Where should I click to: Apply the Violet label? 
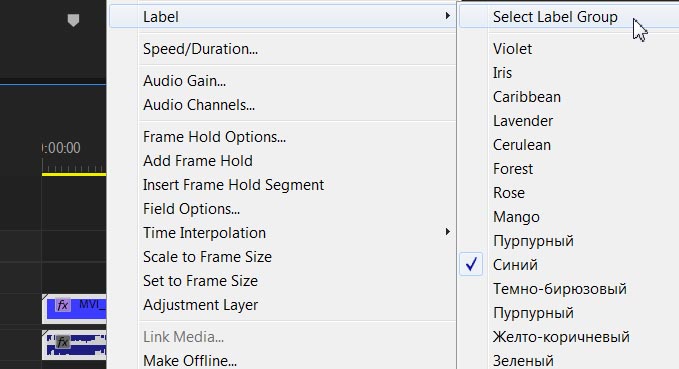512,49
